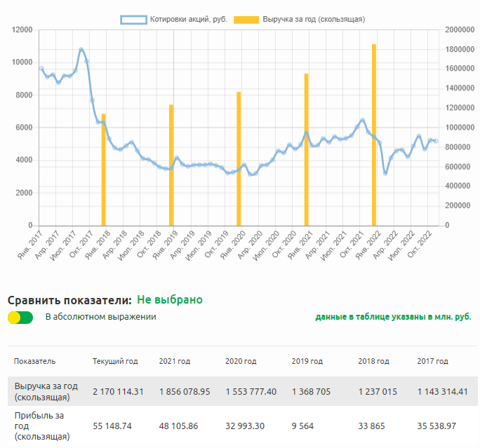The image size is (480, 448).
Task: Click the 2019 год column header
Action: pyautogui.click(x=307, y=362)
